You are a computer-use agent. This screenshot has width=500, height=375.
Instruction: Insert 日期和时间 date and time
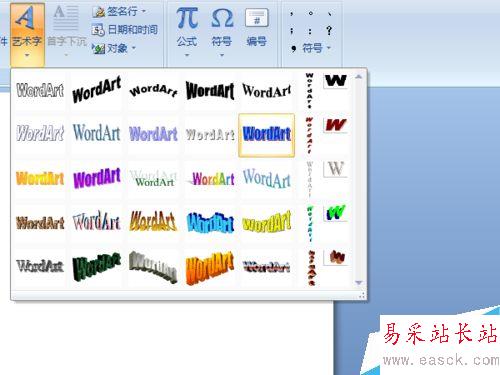[x=124, y=30]
